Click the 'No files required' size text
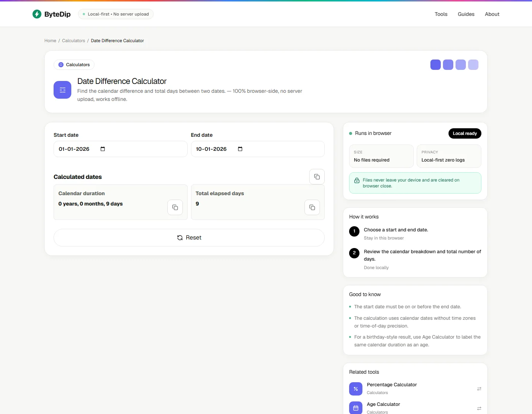Viewport: 532px width, 414px height. (372, 160)
